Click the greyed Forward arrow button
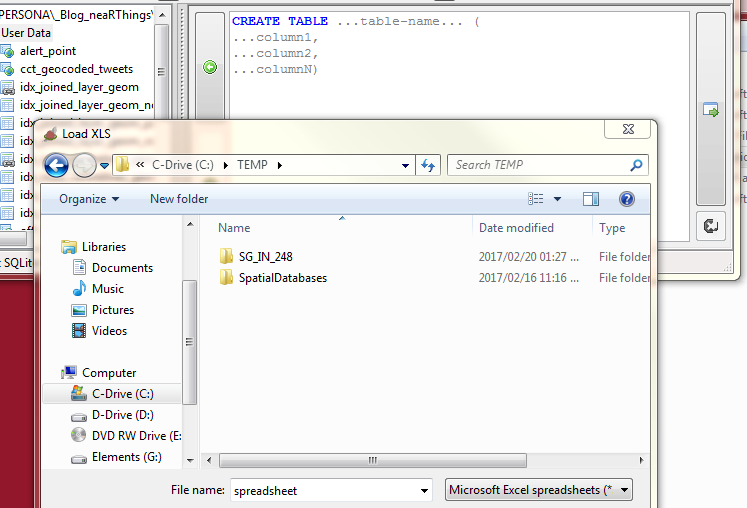 [x=84, y=165]
